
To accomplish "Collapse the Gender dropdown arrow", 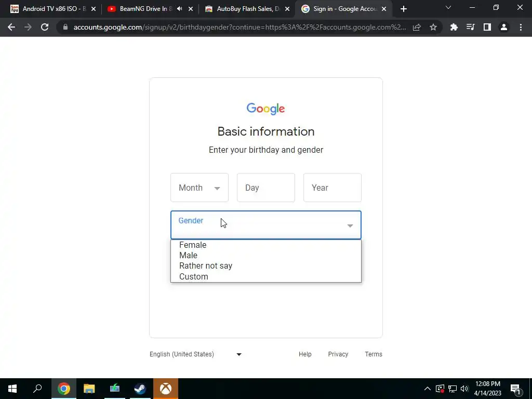I will (350, 225).
